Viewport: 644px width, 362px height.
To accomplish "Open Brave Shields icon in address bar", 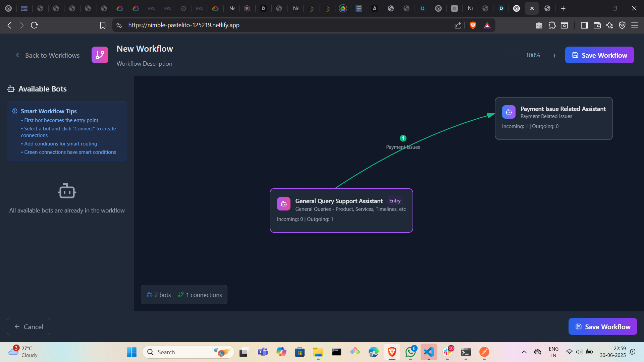I will tap(473, 25).
